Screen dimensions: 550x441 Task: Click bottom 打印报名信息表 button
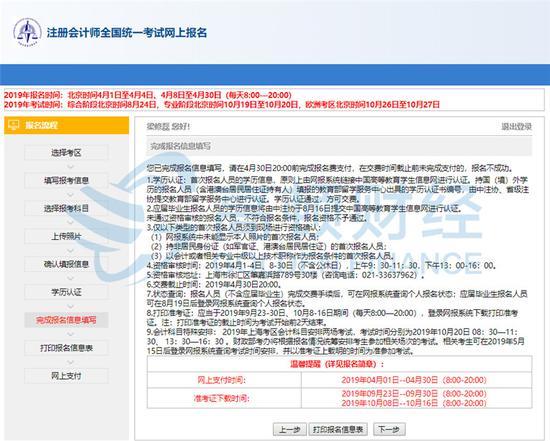(338, 429)
